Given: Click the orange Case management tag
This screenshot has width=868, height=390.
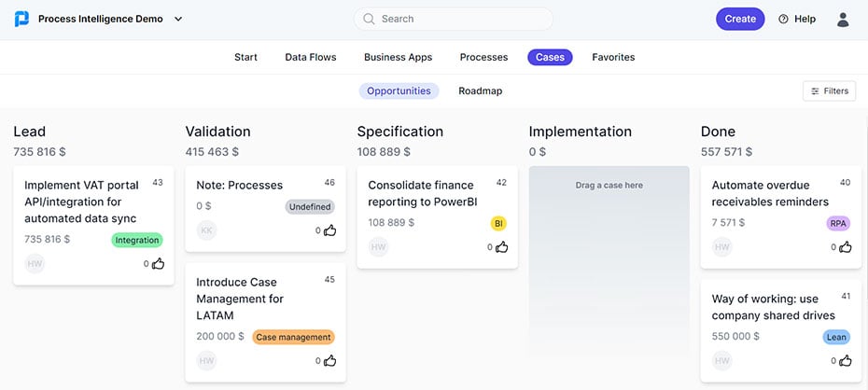Looking at the screenshot, I should point(293,337).
